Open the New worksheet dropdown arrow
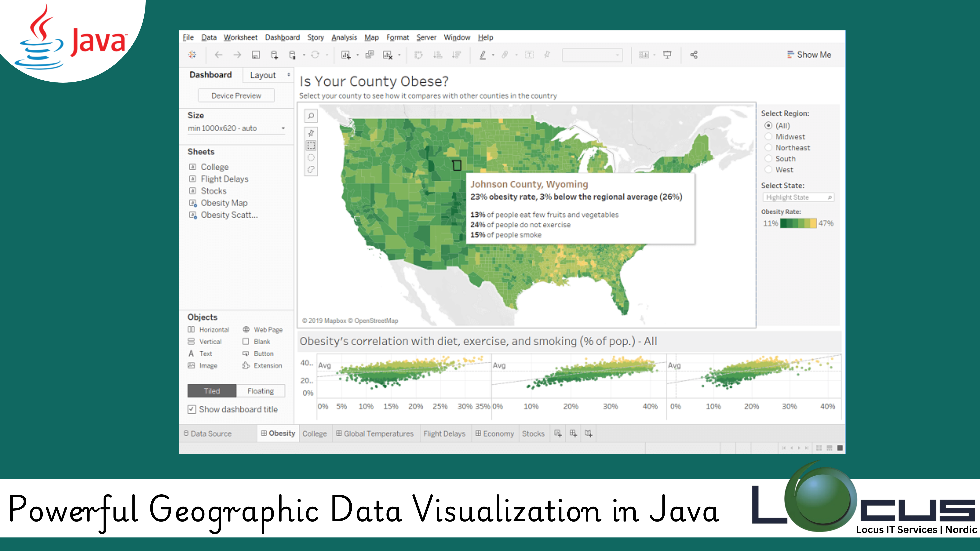 pyautogui.click(x=357, y=55)
